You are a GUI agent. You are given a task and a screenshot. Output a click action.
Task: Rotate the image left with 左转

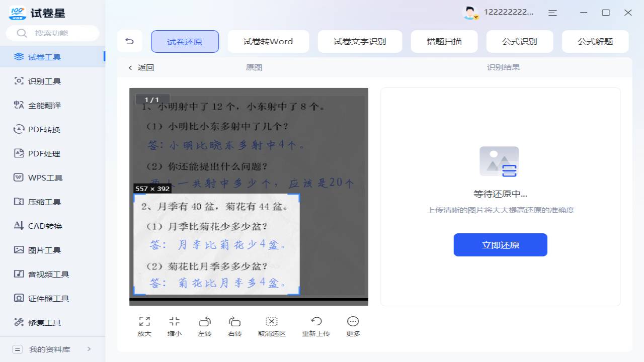[205, 325]
